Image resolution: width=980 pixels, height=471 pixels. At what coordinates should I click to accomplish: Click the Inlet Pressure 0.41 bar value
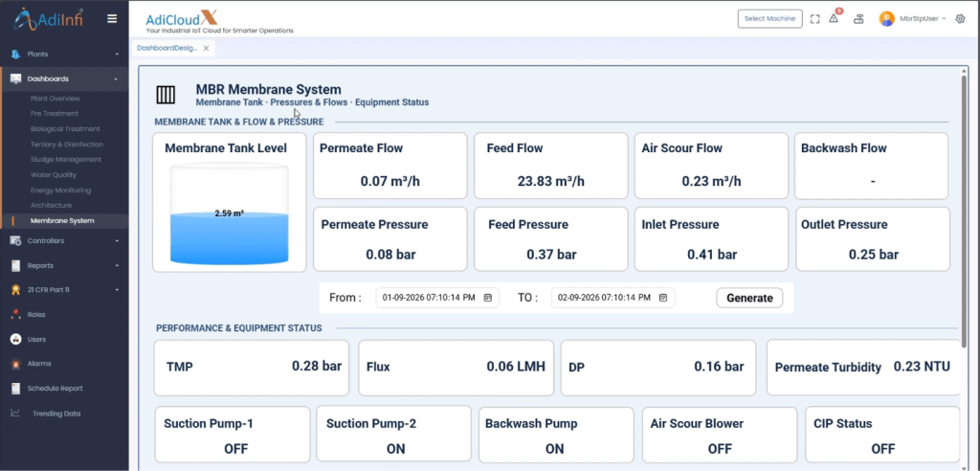pos(712,255)
